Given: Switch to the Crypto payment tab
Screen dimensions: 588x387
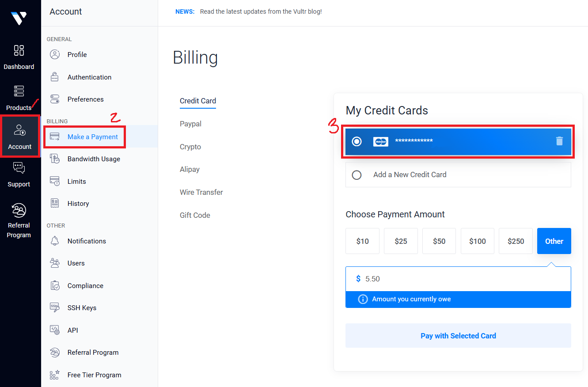Looking at the screenshot, I should pos(190,147).
